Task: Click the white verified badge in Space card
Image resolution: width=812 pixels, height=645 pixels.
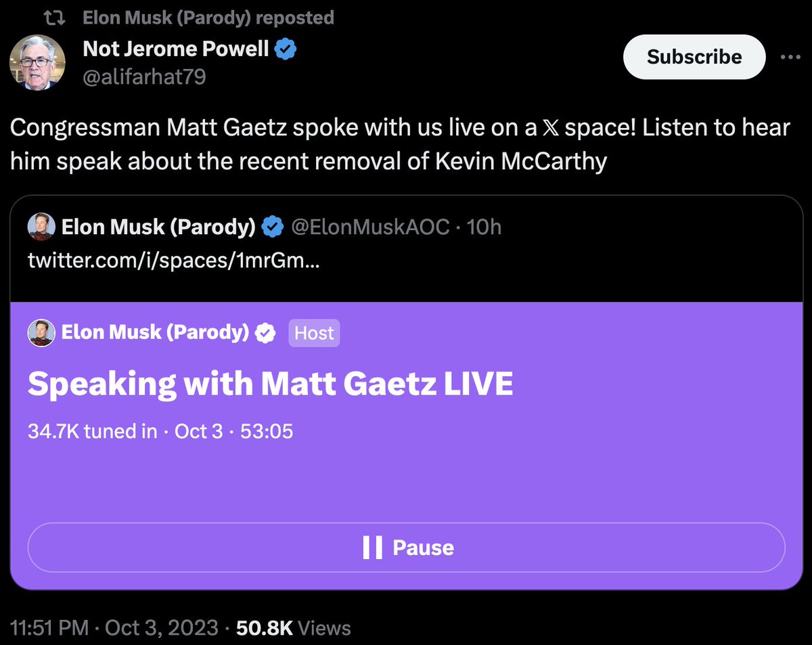Action: point(265,332)
